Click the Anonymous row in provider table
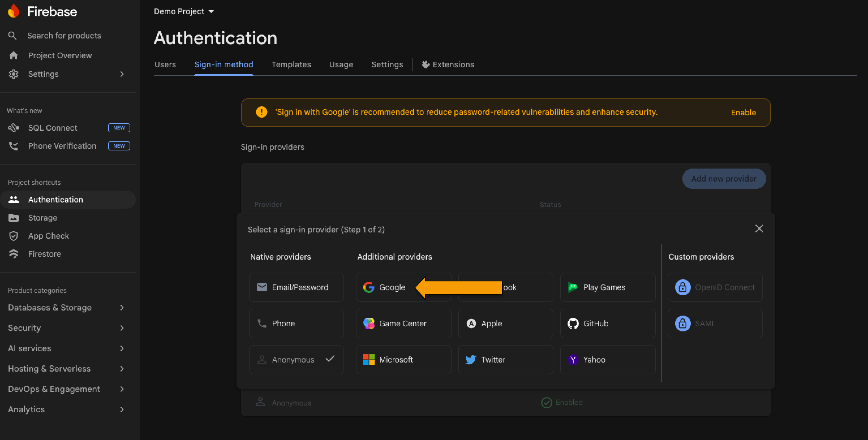Viewport: 868px width, 440px height. [505, 403]
